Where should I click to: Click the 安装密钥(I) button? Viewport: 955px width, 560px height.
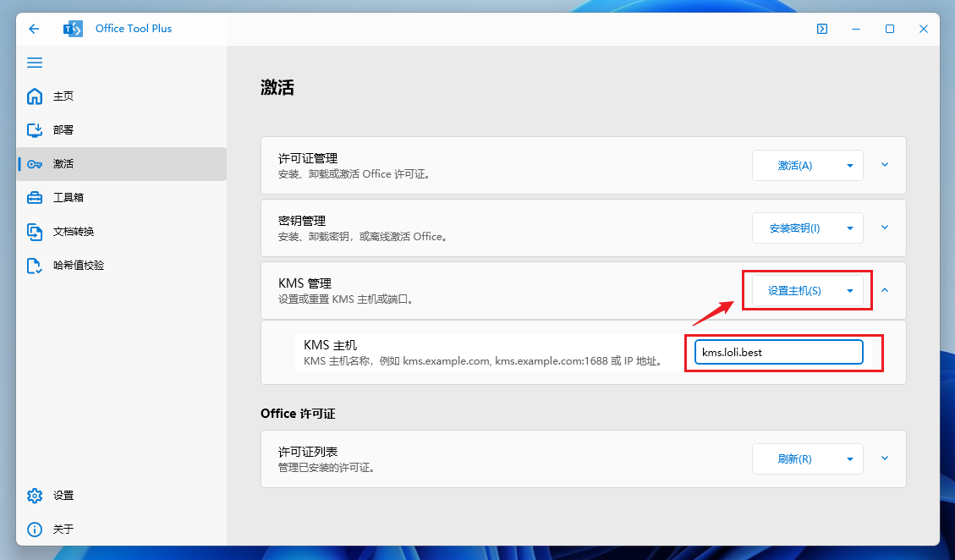pyautogui.click(x=795, y=228)
